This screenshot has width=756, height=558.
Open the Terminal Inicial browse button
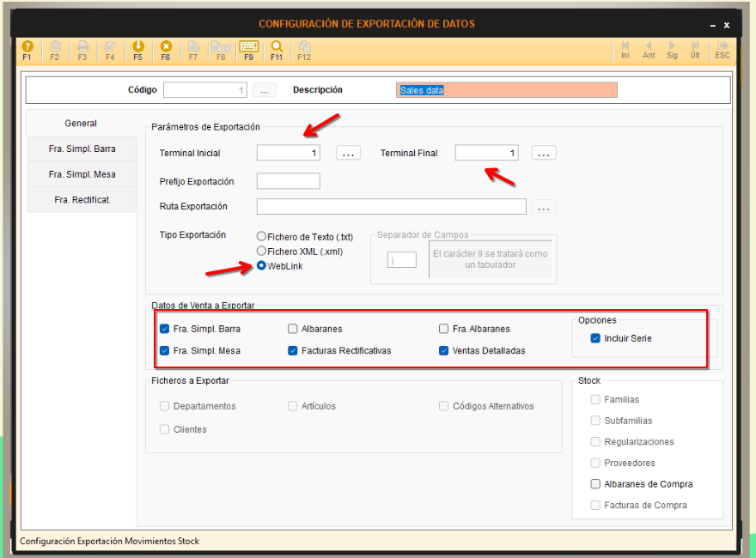(347, 153)
